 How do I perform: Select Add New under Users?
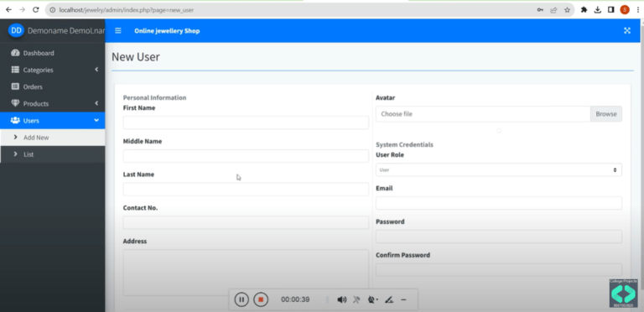[53, 138]
